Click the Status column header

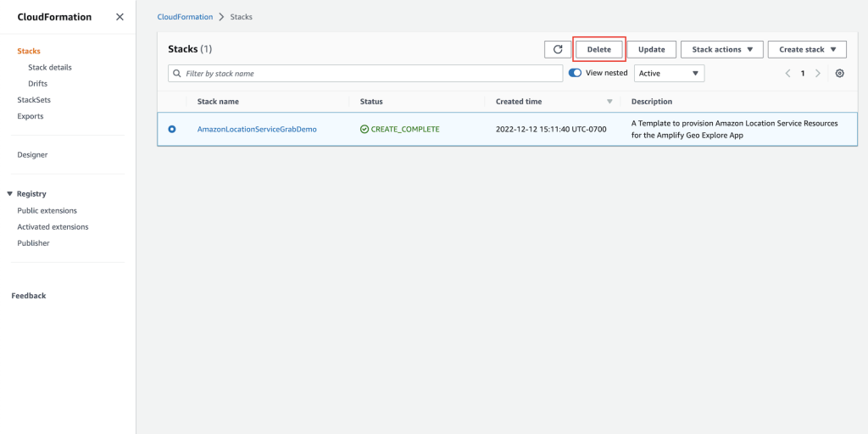click(371, 102)
